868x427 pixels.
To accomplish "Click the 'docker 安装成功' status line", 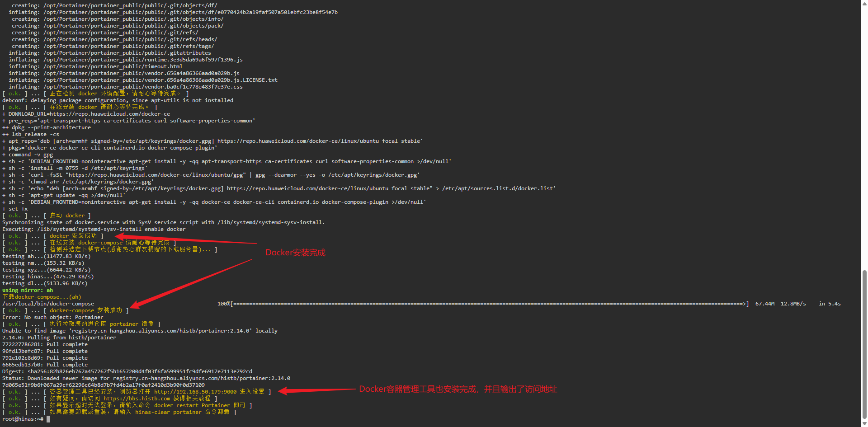I will coord(73,236).
